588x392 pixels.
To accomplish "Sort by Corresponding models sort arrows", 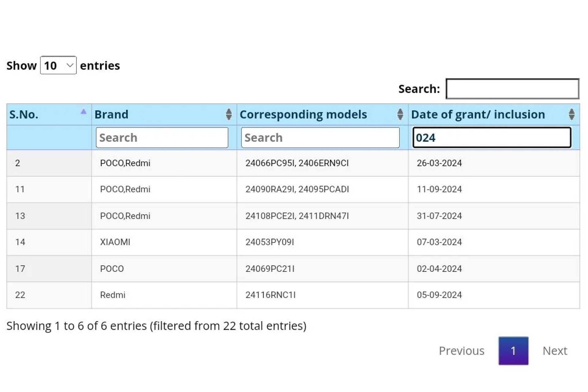I will pyautogui.click(x=400, y=114).
